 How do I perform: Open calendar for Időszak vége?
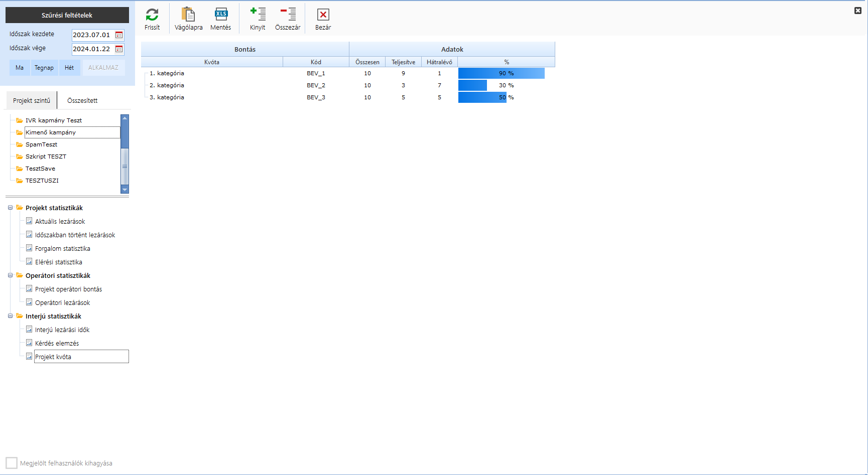[x=119, y=49]
